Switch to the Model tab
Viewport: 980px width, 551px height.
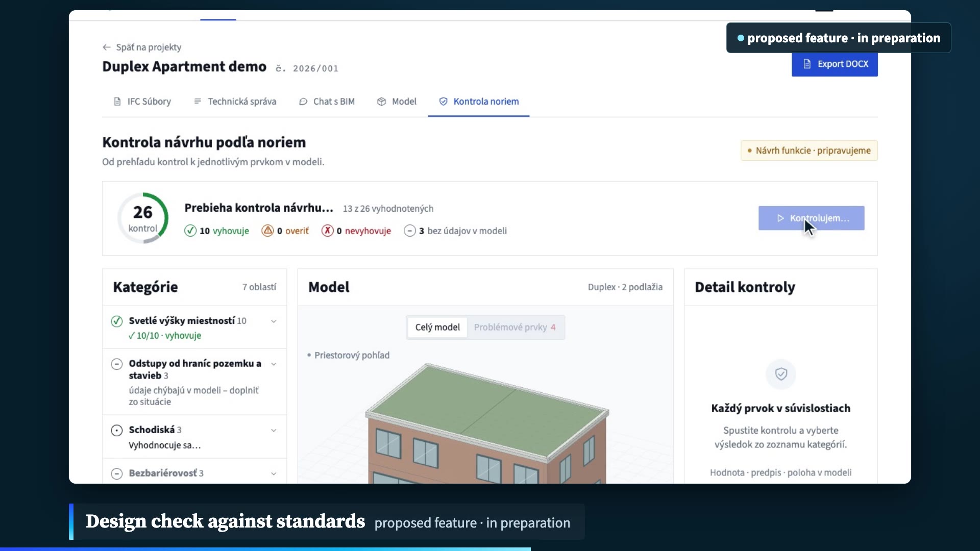(397, 102)
